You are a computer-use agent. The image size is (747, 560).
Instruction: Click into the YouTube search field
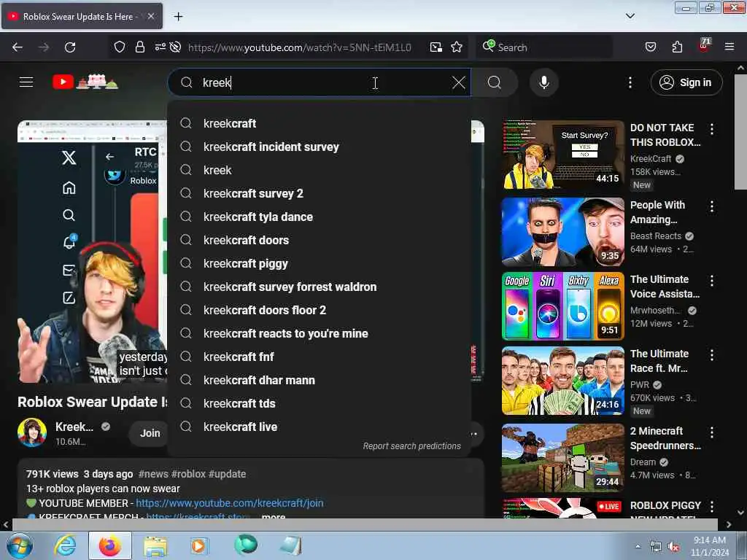[320, 83]
